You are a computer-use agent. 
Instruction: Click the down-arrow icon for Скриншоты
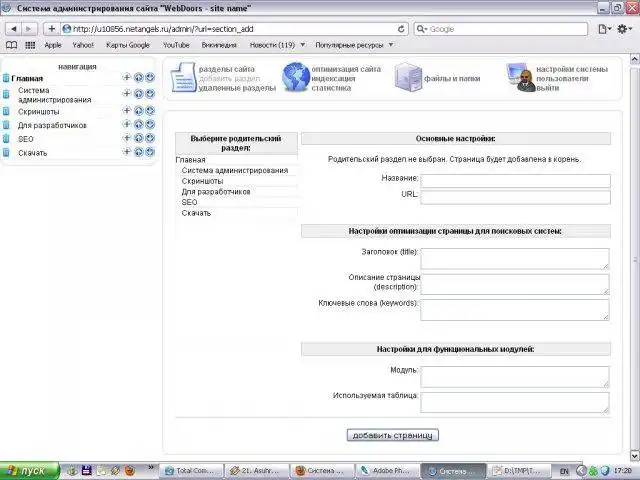[x=150, y=111]
